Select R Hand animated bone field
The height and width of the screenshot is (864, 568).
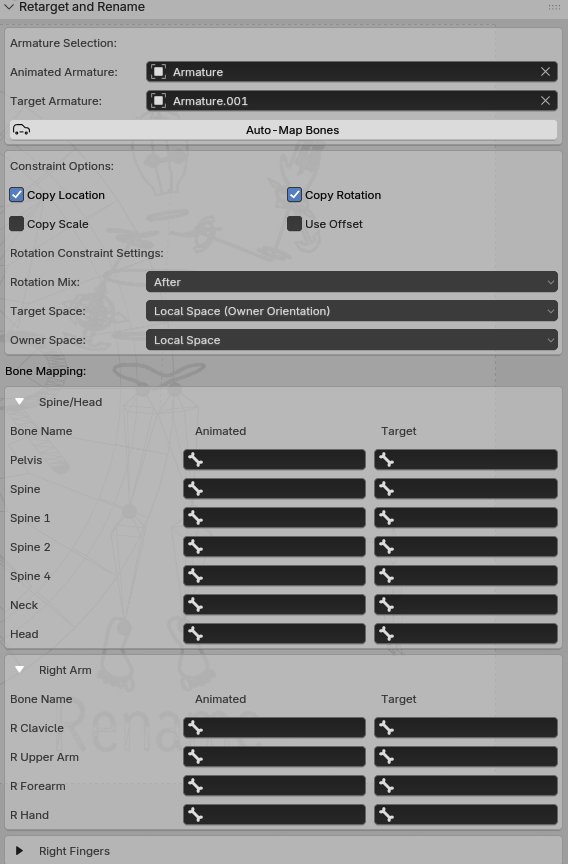274,814
